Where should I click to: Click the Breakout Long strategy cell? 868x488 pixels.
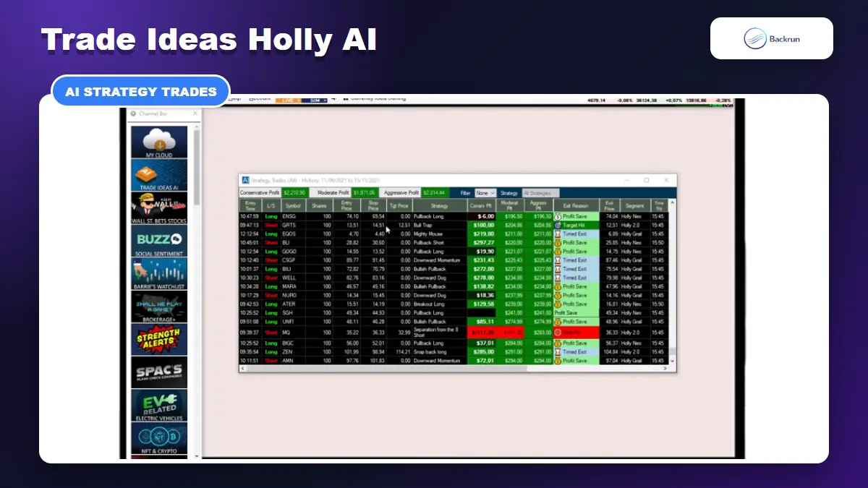coord(439,304)
